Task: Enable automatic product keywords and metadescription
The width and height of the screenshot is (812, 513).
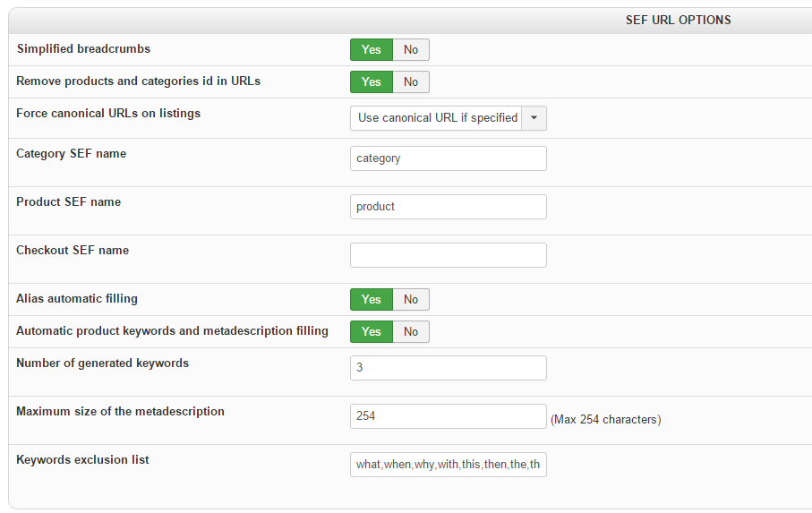Action: coord(371,331)
